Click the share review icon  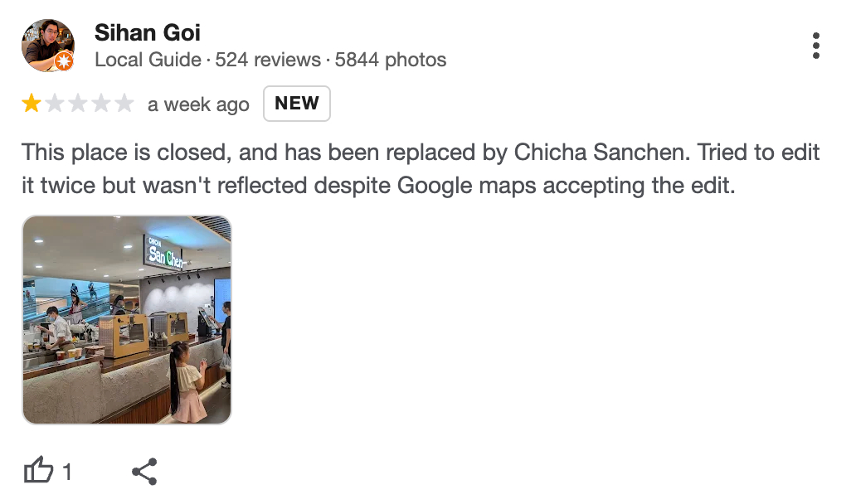(x=144, y=472)
